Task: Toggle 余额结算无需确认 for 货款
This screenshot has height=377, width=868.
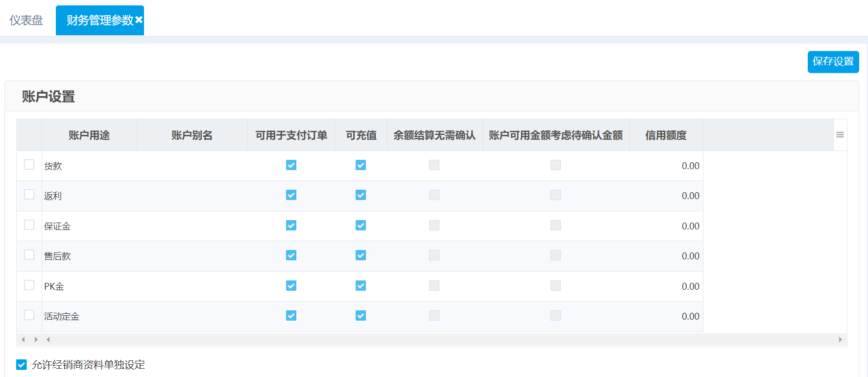Action: (x=434, y=165)
